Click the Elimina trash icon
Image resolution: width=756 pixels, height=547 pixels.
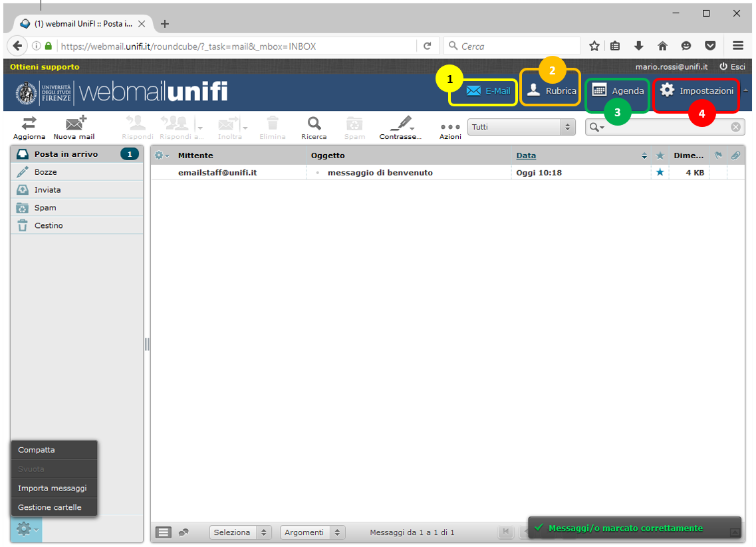coord(273,124)
